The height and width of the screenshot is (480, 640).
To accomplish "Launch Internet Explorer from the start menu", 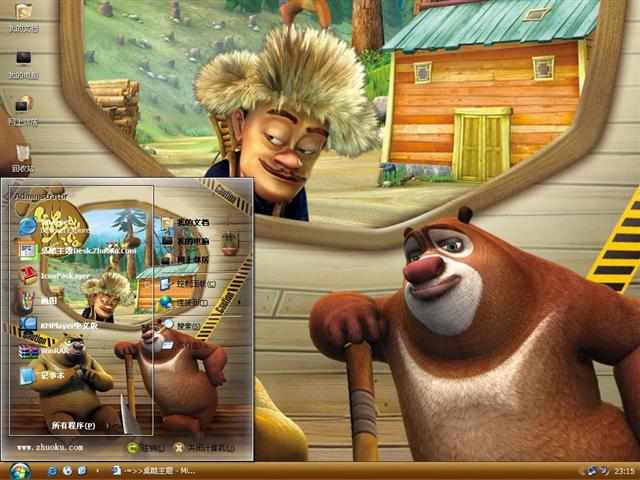I will pos(55,227).
